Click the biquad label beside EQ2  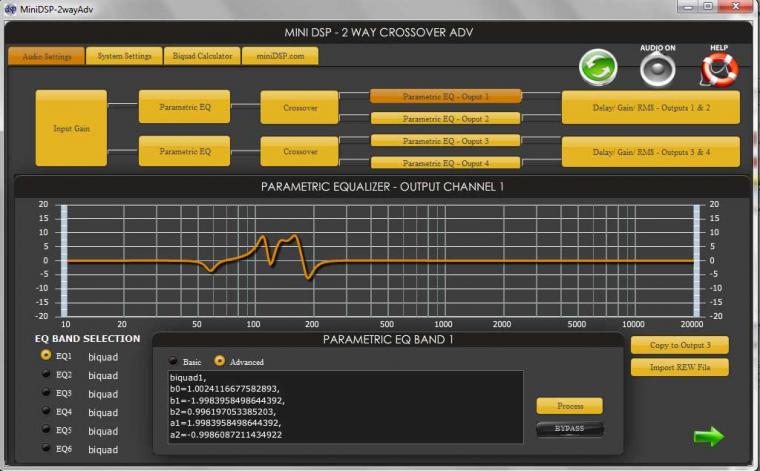(x=103, y=376)
